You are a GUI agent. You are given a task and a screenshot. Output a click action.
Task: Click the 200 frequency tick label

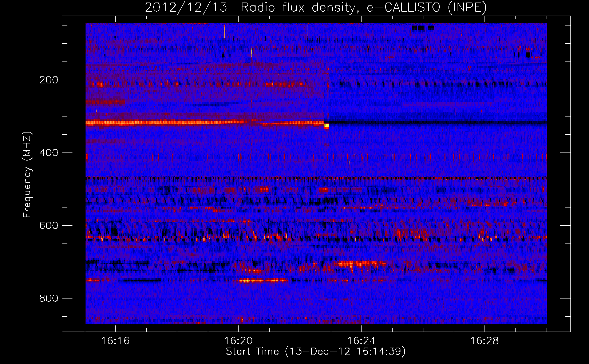(49, 80)
